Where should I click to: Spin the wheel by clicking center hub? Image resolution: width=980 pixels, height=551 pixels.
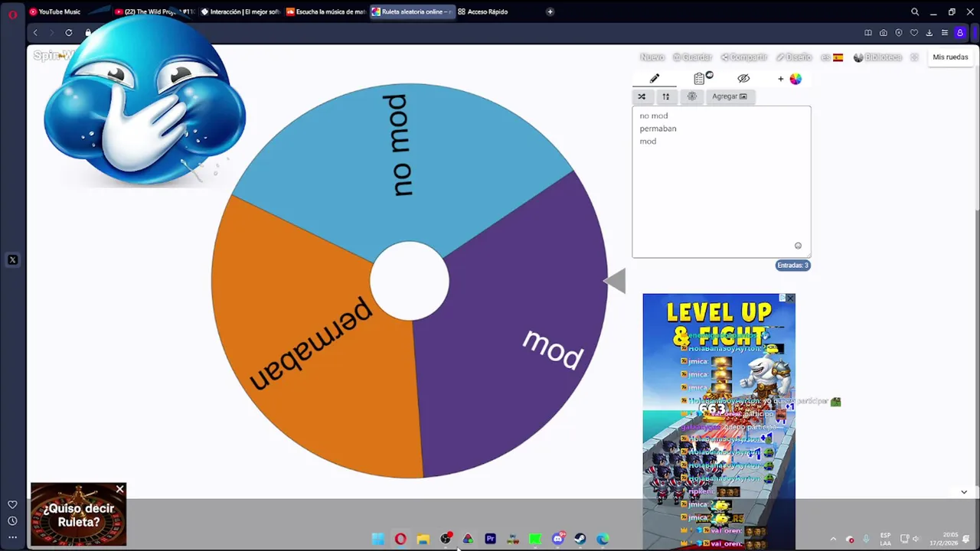click(x=410, y=281)
